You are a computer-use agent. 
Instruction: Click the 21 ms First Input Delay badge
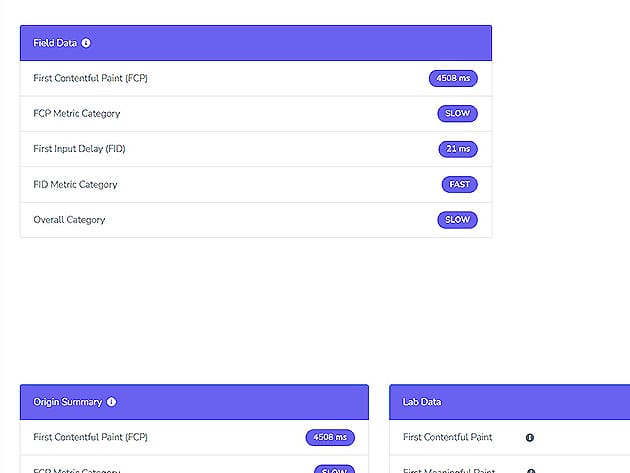tap(457, 149)
